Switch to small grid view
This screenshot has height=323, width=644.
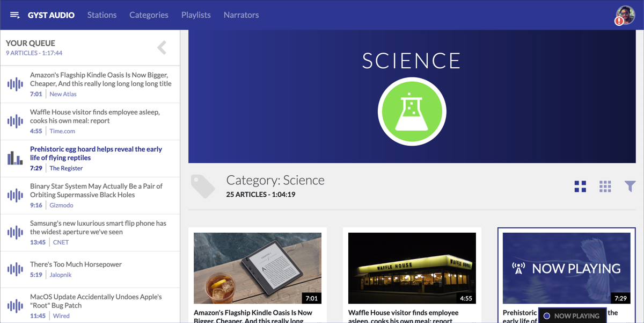click(x=605, y=186)
